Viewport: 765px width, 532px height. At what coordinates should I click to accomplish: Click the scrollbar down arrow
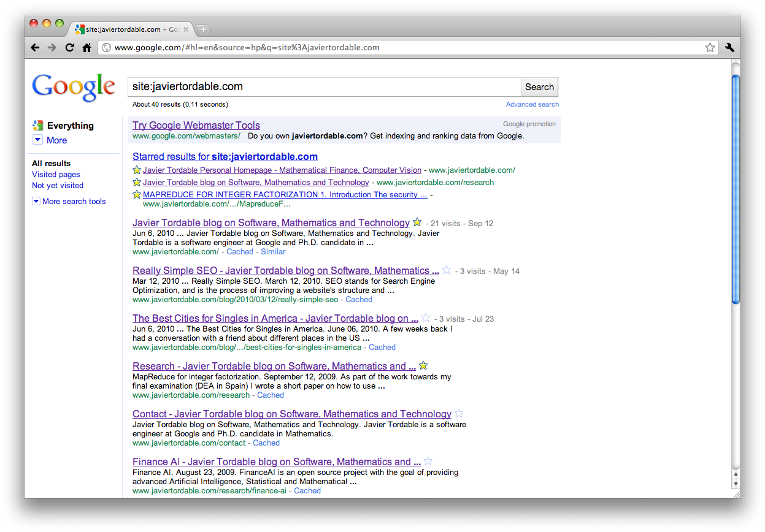[736, 484]
